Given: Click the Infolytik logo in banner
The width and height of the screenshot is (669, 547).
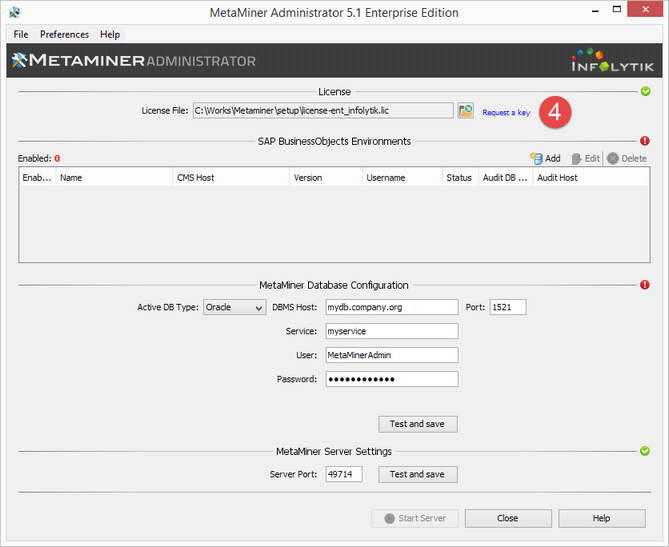Looking at the screenshot, I should point(612,61).
